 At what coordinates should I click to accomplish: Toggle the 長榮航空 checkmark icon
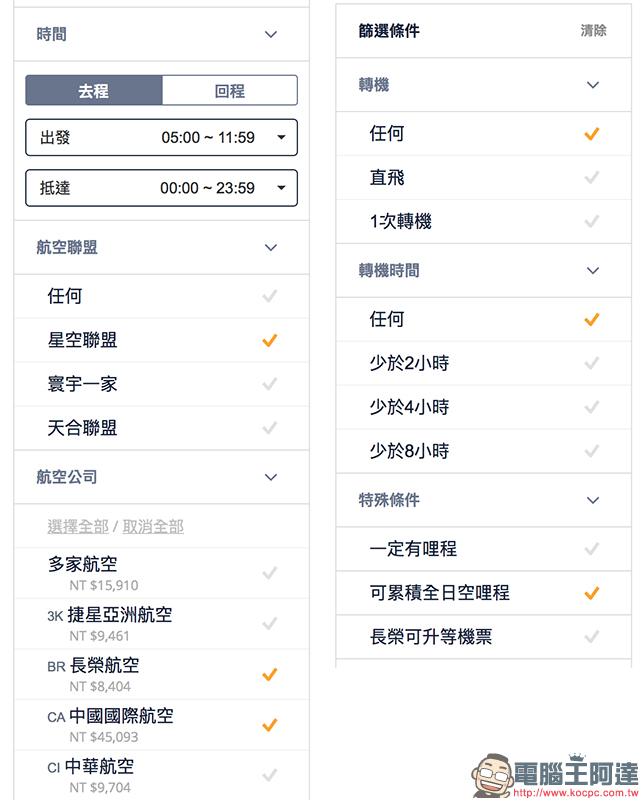(x=269, y=674)
